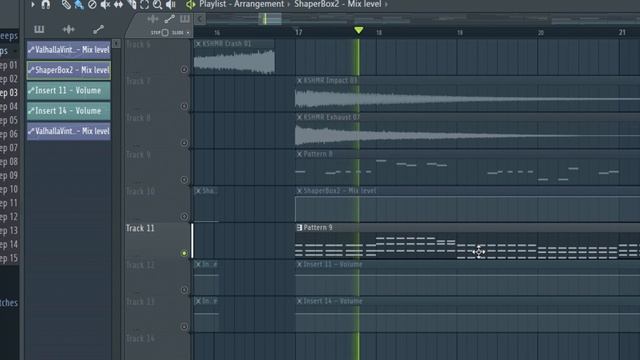Open the Pattern 8 clip menu
The image size is (640, 360).
[299, 154]
